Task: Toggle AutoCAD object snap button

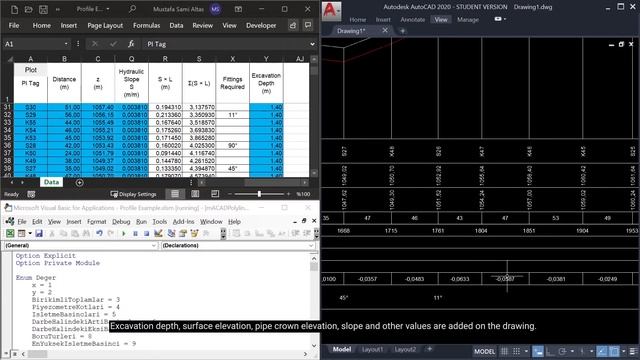Action: tap(613, 351)
